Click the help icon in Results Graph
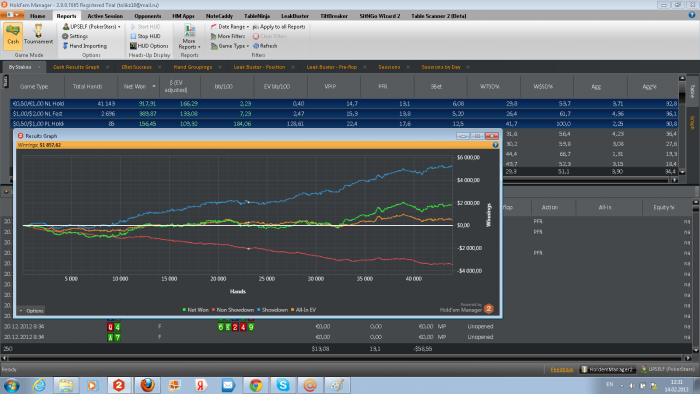 [495, 145]
